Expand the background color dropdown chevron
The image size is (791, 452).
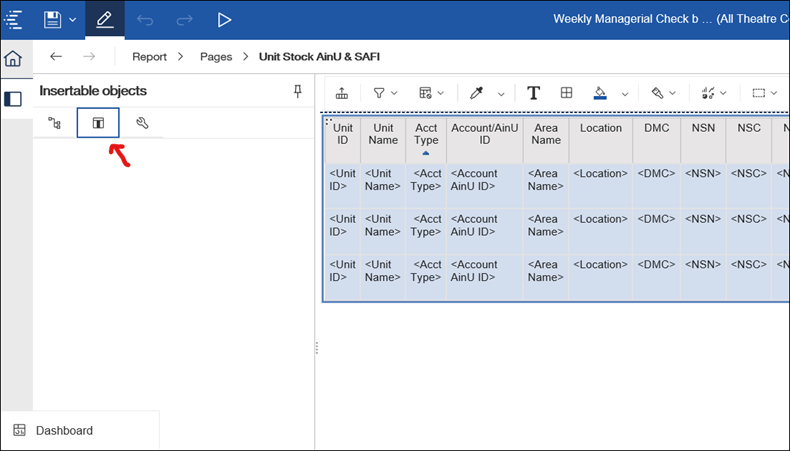(x=625, y=94)
